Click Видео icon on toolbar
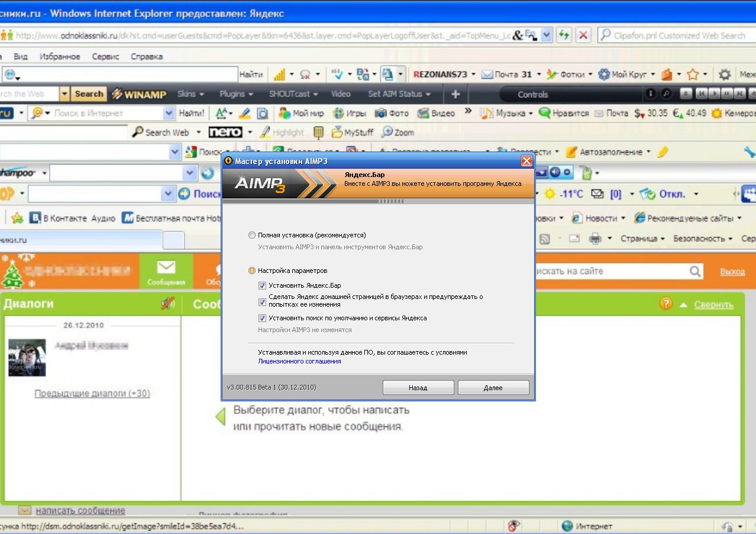756x534 pixels. (436, 113)
